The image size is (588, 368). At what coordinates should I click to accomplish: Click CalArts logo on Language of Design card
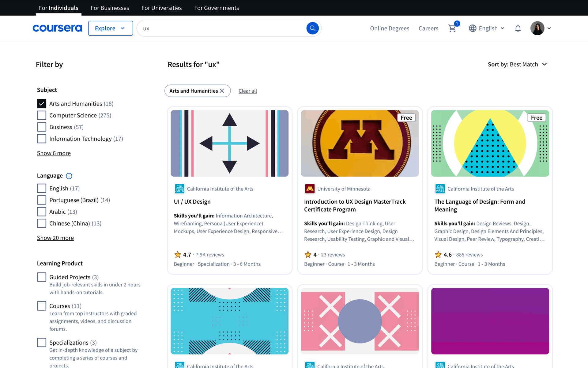tap(440, 189)
